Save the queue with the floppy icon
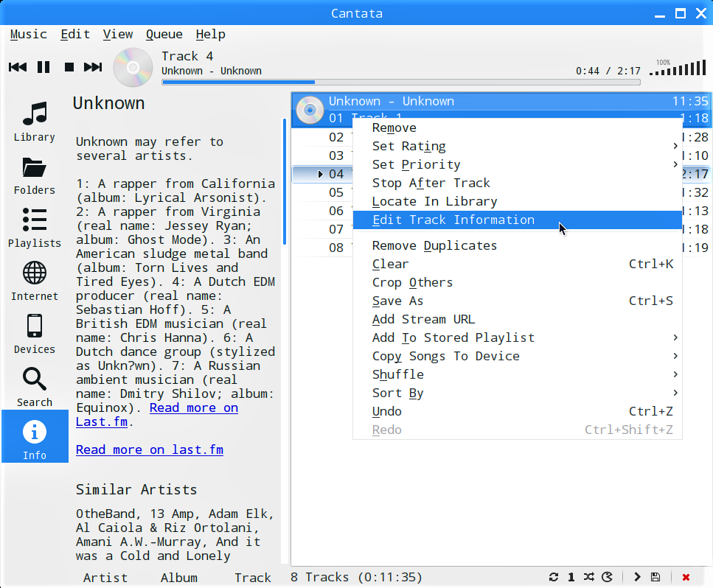Screen dimensions: 713x588 (655, 577)
